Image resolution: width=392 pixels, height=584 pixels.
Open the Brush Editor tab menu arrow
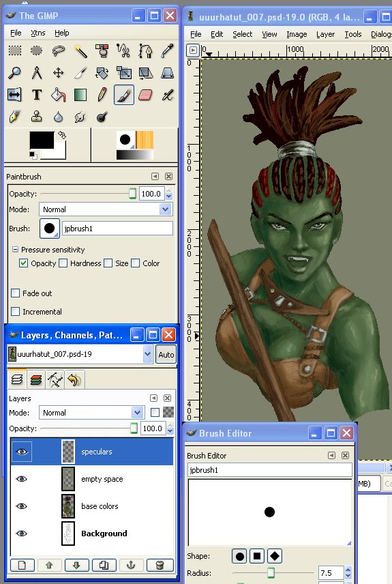[331, 455]
